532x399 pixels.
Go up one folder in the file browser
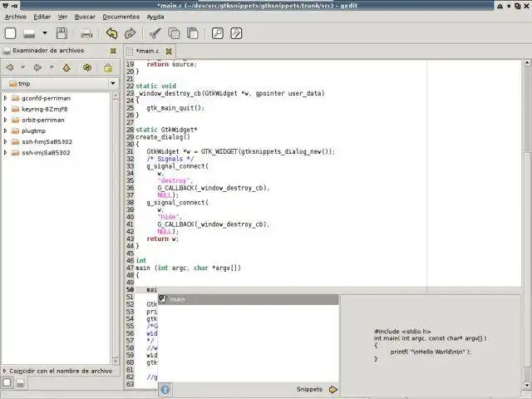click(x=66, y=67)
